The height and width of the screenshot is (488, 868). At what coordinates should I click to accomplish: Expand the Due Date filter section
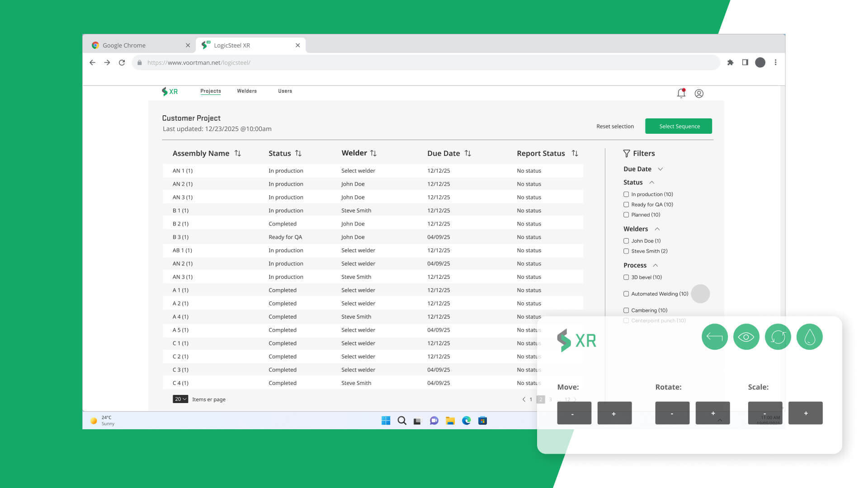[660, 169]
